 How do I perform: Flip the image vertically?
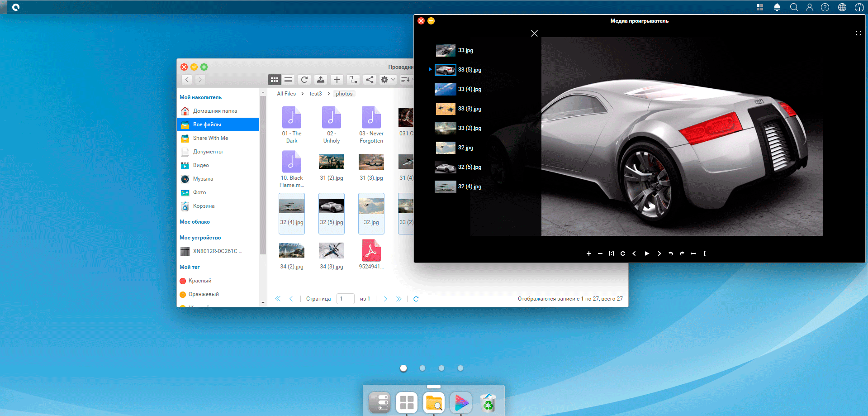pyautogui.click(x=705, y=253)
